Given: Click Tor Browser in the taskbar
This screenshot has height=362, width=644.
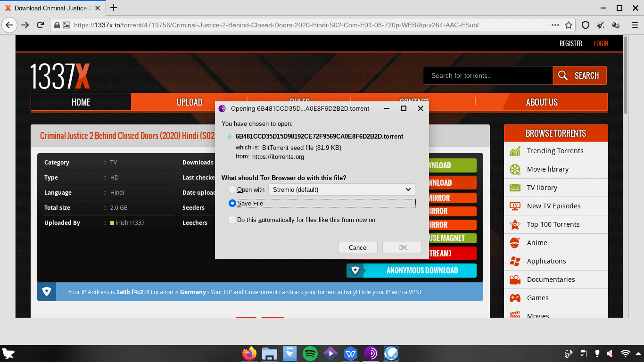Looking at the screenshot, I should [371, 354].
